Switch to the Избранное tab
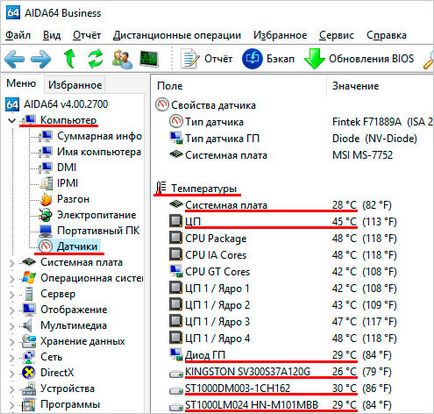434x414 pixels. pyautogui.click(x=75, y=85)
